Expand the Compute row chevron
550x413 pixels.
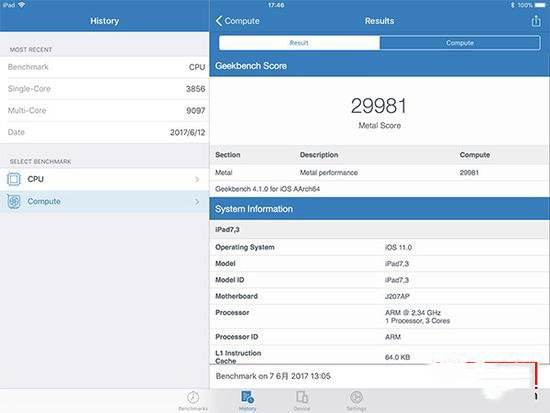coord(197,201)
